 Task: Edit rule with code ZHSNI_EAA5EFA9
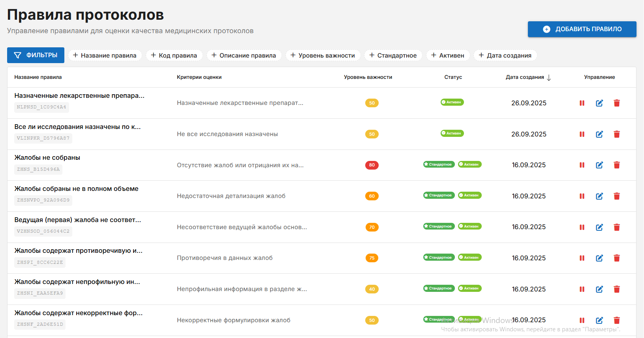pyautogui.click(x=599, y=289)
